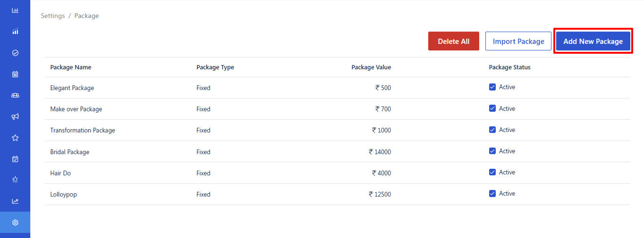Open the calendar sidebar icon
The image size is (644, 238).
(x=15, y=74)
